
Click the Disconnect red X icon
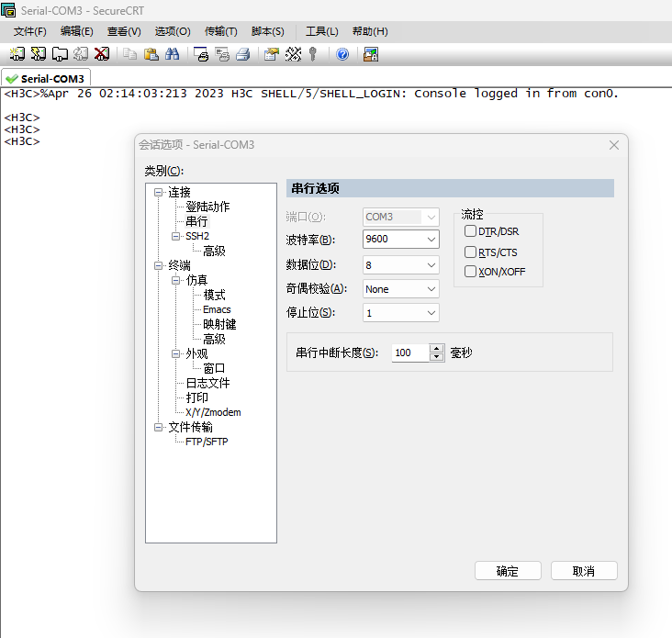[102, 54]
